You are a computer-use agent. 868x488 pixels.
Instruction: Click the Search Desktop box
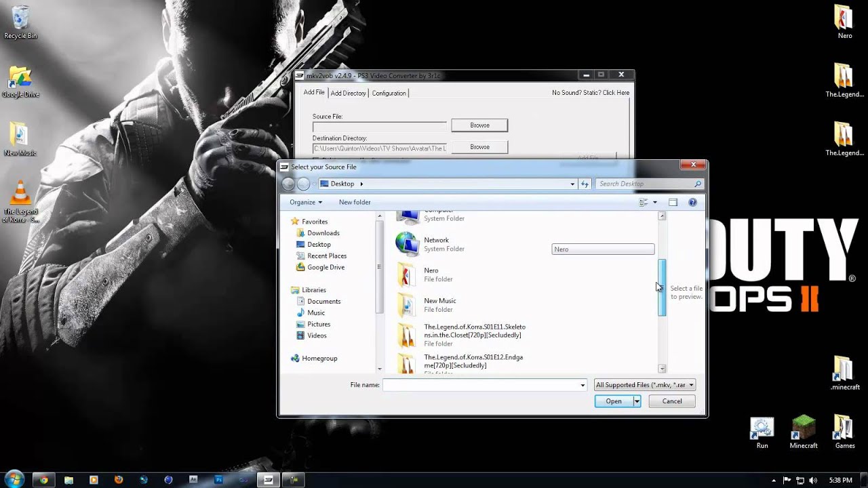point(650,184)
